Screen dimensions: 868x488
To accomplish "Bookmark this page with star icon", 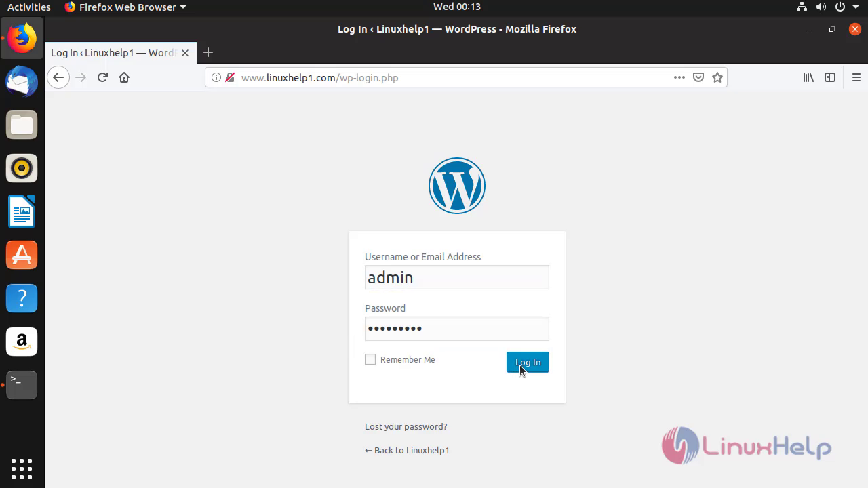I will pos(717,77).
